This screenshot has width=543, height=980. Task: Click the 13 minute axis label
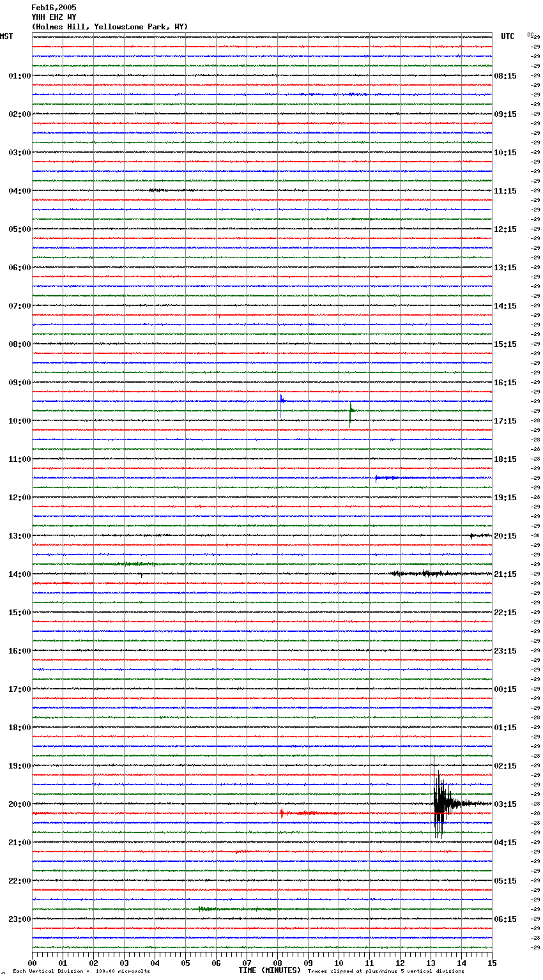(431, 963)
